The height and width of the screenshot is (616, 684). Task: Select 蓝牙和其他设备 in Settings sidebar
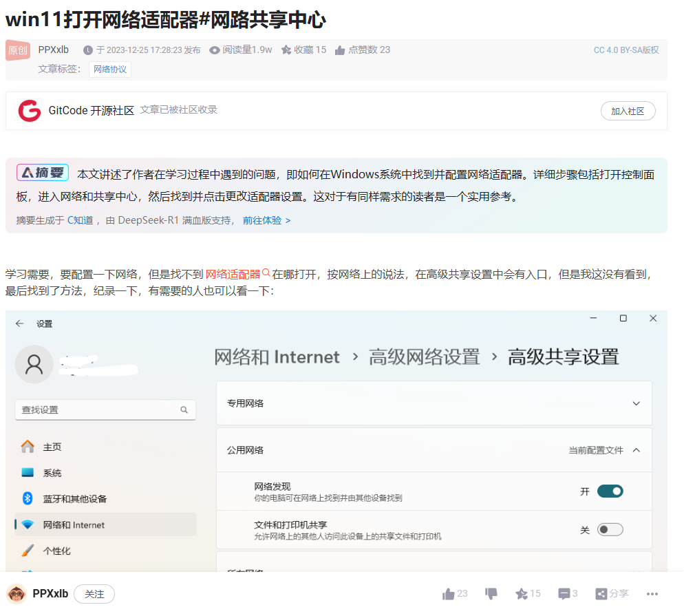pyautogui.click(x=105, y=498)
